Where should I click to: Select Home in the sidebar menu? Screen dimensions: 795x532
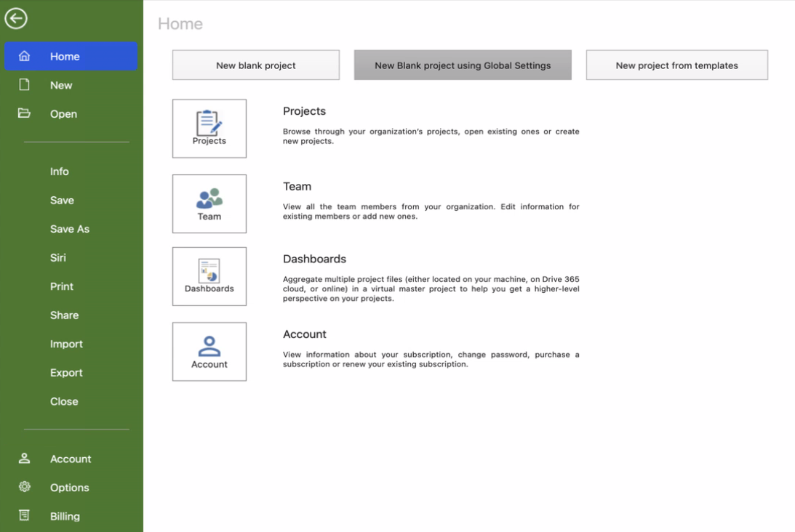71,56
